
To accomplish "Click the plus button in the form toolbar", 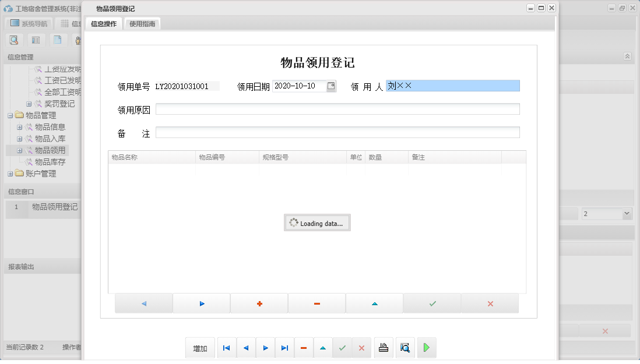I will (x=259, y=303).
